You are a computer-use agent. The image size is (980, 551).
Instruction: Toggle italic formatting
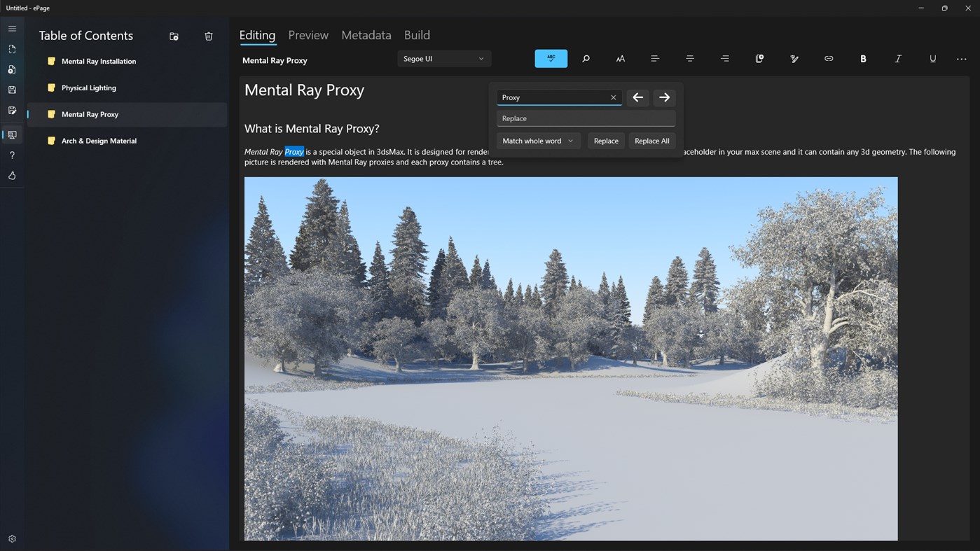click(x=898, y=59)
